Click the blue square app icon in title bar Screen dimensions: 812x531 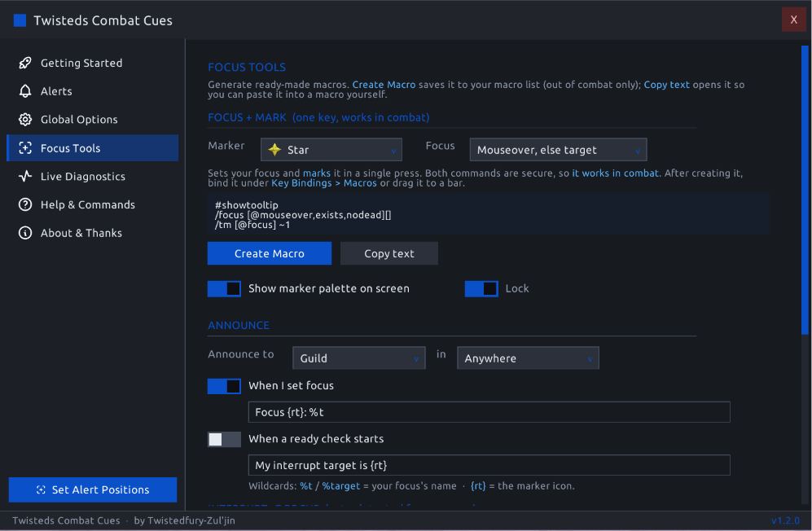tap(20, 20)
